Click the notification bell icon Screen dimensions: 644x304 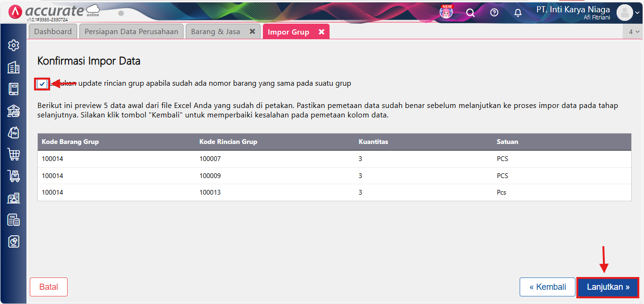coord(518,13)
